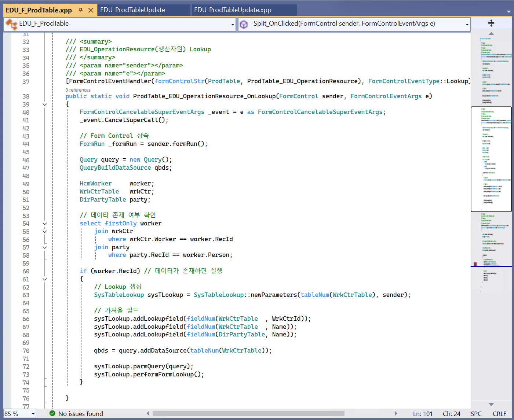This screenshot has width=514, height=420.
Task: Click the No issues found status text
Action: (81, 414)
